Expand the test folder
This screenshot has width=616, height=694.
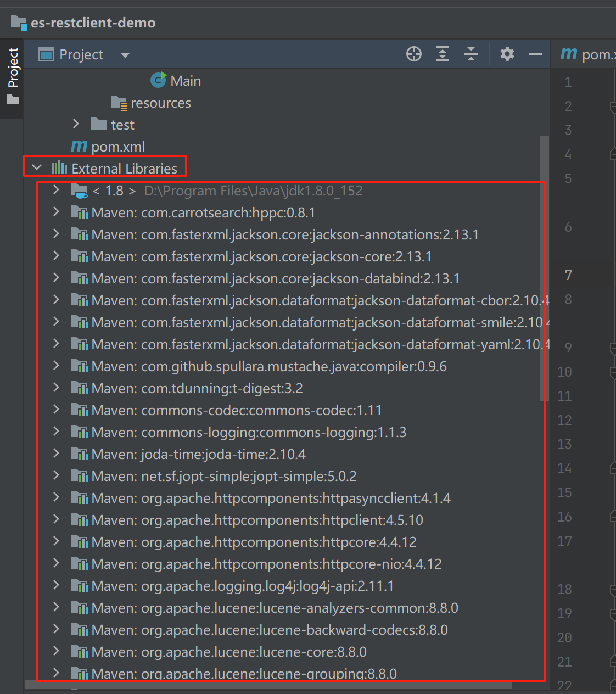pos(76,124)
